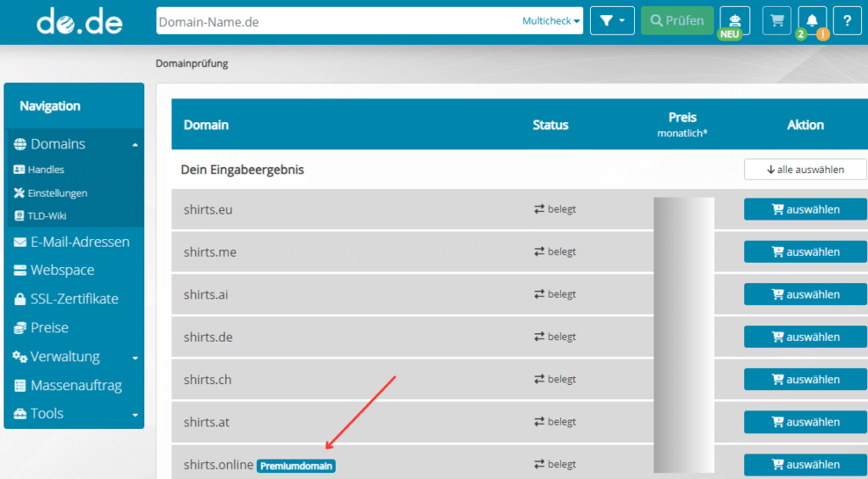Open Domains in the navigation
Image resolution: width=868 pixels, height=479 pixels.
(58, 144)
